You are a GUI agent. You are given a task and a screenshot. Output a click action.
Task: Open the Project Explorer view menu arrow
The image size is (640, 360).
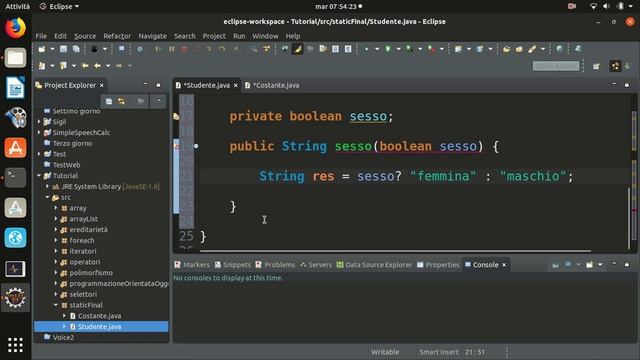pyautogui.click(x=159, y=101)
